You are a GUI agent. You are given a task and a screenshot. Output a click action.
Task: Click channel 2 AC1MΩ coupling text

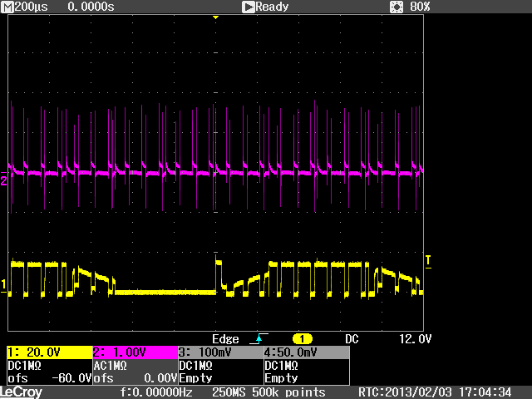tap(110, 366)
